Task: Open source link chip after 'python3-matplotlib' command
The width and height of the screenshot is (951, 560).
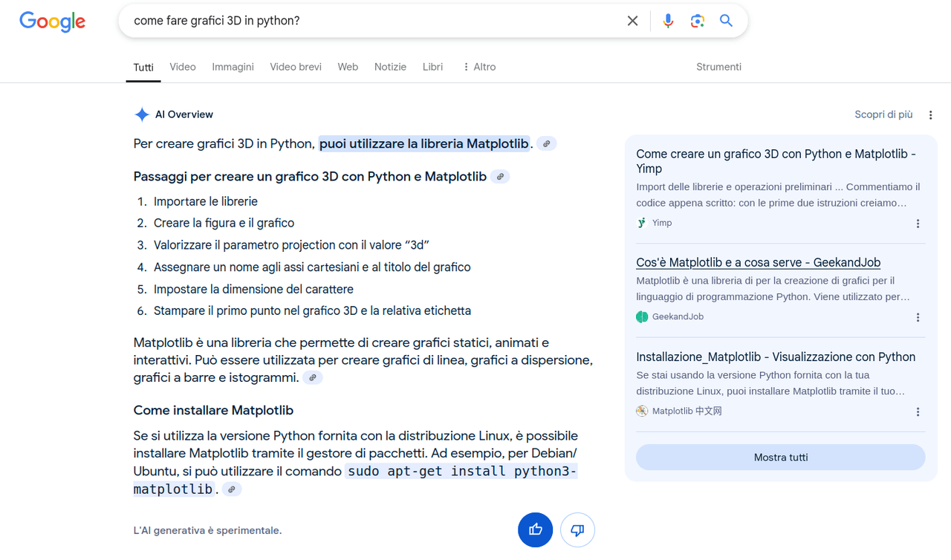Action: point(232,489)
